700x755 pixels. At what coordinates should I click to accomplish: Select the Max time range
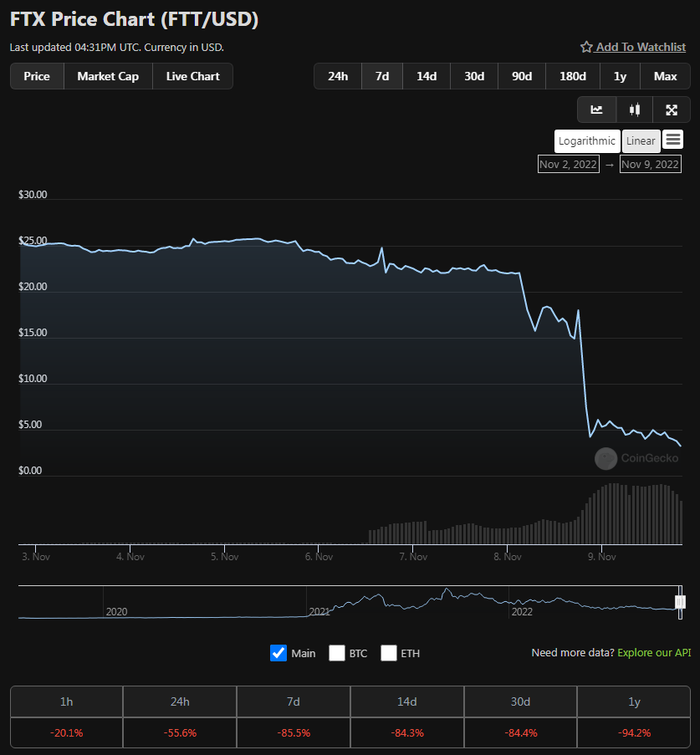click(x=666, y=76)
